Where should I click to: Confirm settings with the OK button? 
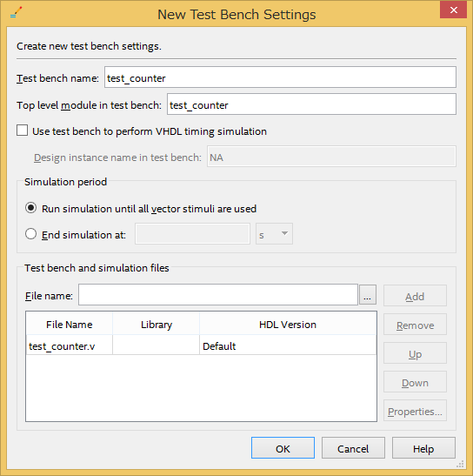283,448
